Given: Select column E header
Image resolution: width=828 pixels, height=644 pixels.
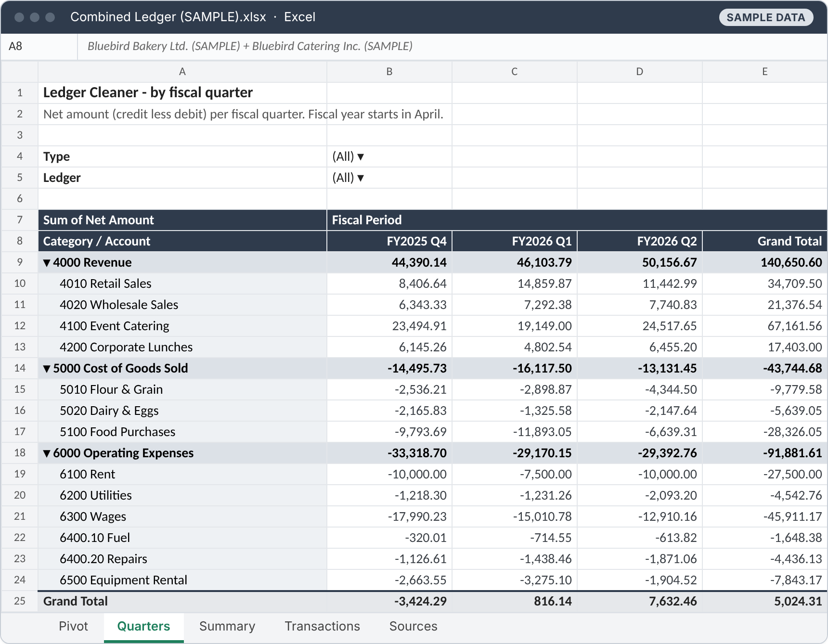Looking at the screenshot, I should [x=764, y=72].
